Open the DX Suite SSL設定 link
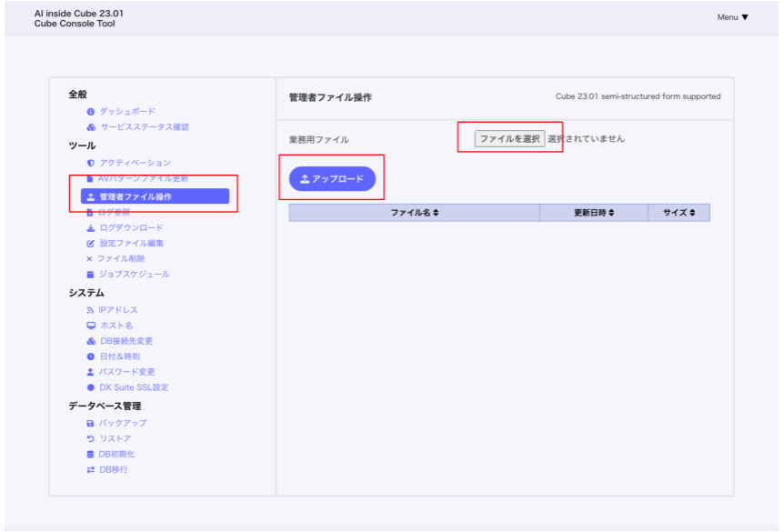784x532 pixels. pos(134,387)
